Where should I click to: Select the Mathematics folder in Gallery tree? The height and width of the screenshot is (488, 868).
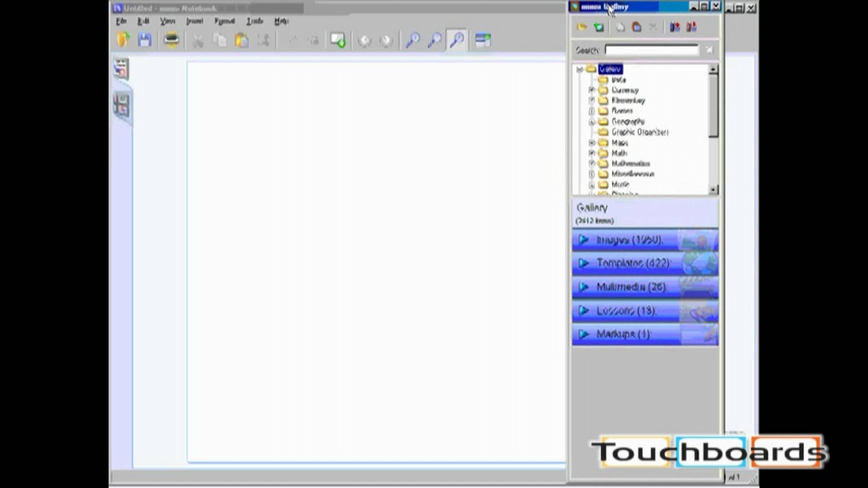pyautogui.click(x=631, y=163)
